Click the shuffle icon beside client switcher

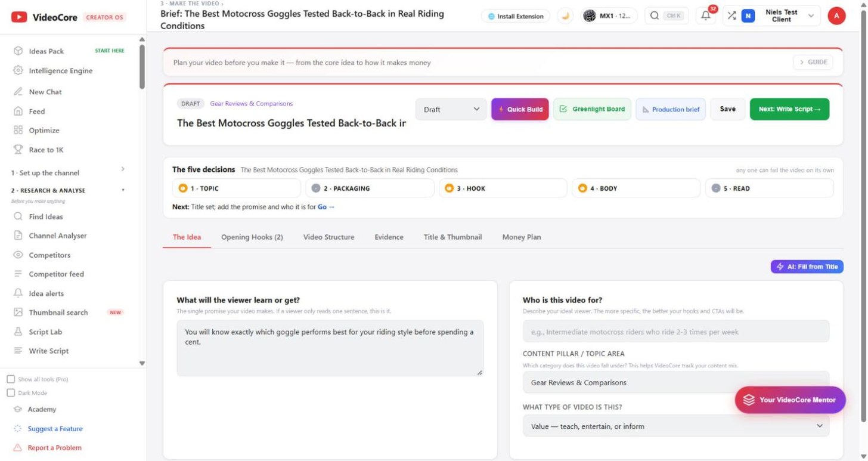(731, 16)
